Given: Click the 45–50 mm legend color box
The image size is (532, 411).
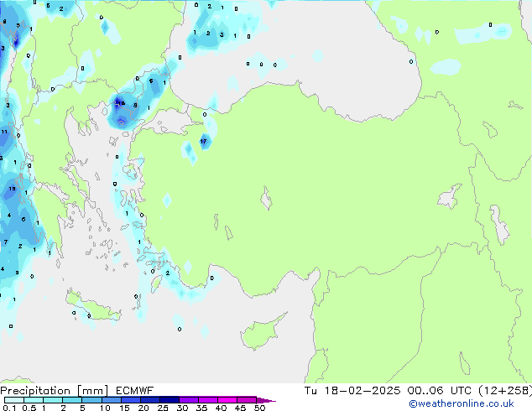Looking at the screenshot, I should [x=247, y=400].
